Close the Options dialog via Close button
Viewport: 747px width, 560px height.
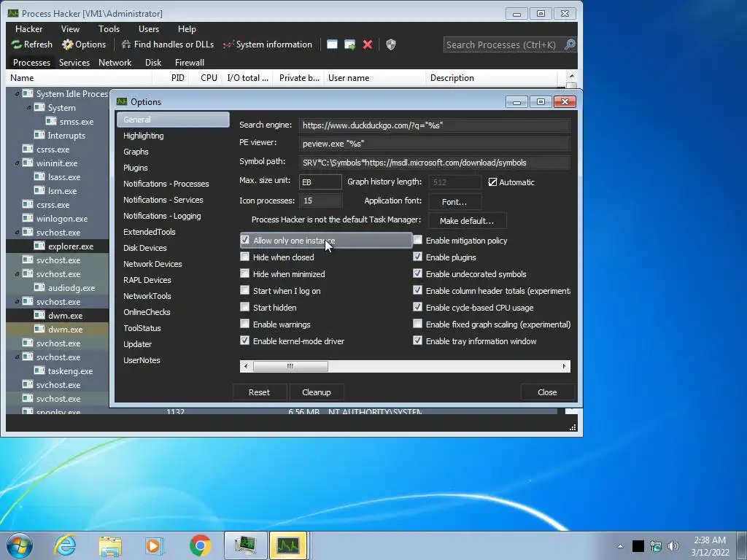[547, 392]
